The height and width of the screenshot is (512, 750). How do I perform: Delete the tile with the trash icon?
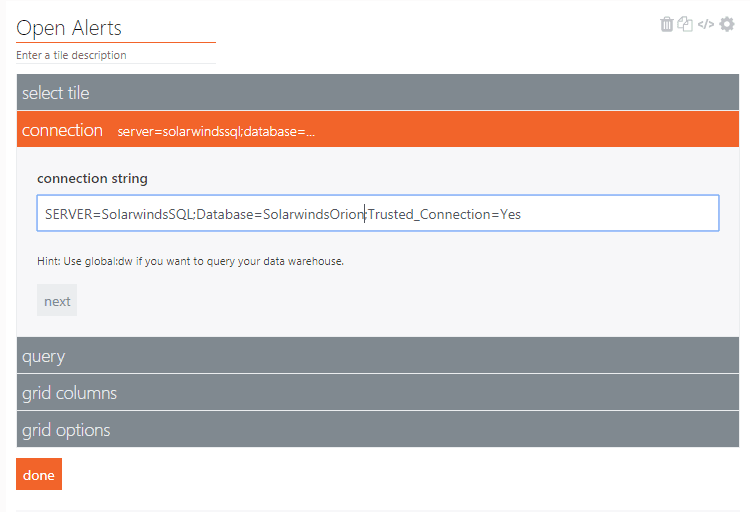point(667,25)
